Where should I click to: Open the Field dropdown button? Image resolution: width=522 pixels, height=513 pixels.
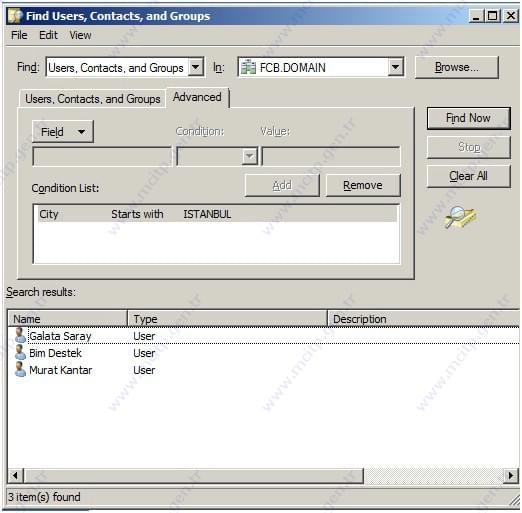point(63,132)
